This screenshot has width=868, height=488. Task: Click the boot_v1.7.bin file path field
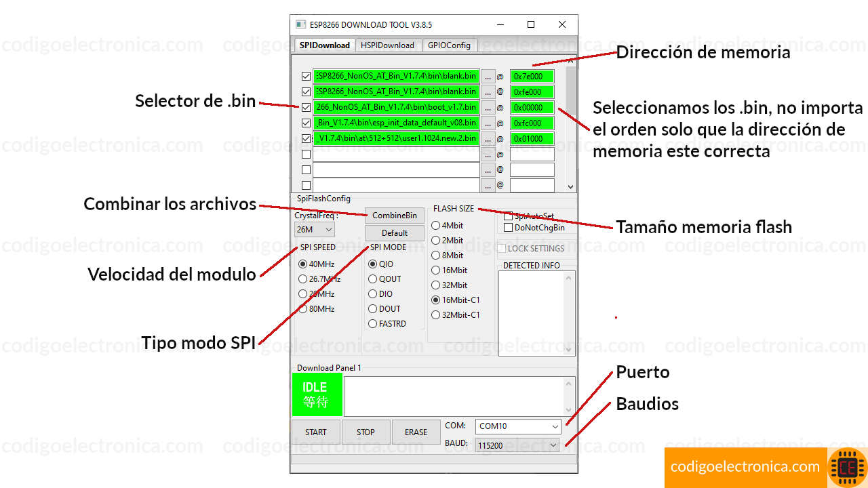[396, 107]
